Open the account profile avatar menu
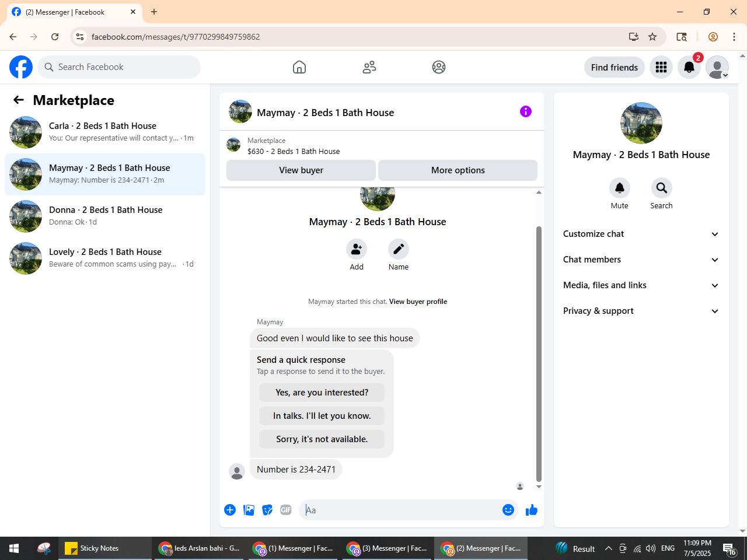Viewport: 747px width, 560px height. coord(717,67)
